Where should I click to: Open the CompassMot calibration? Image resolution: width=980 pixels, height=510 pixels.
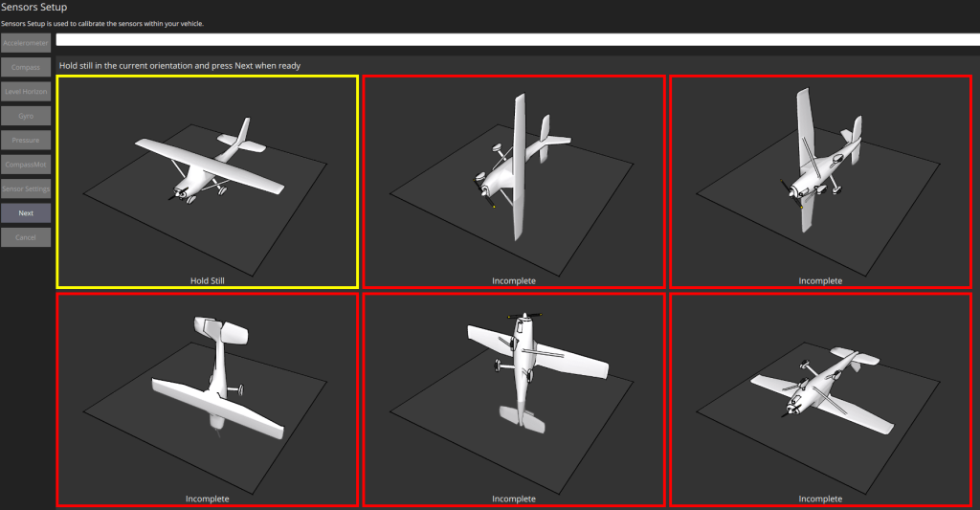tap(26, 165)
